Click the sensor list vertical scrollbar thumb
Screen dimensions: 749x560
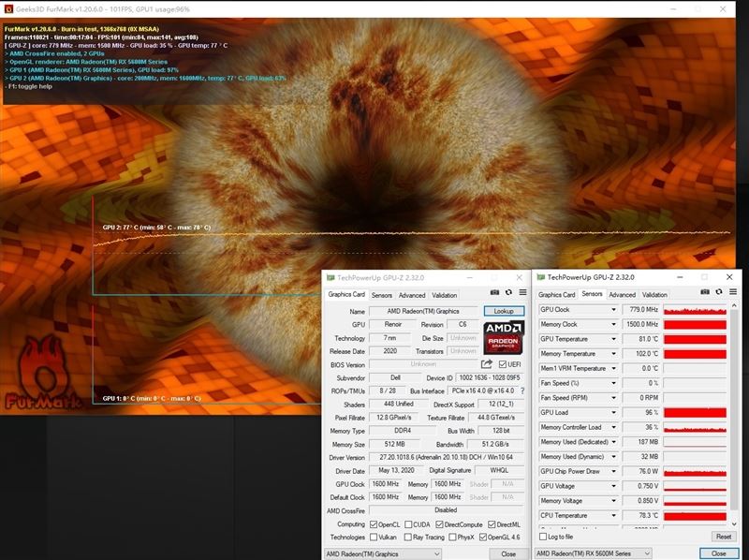click(x=734, y=409)
